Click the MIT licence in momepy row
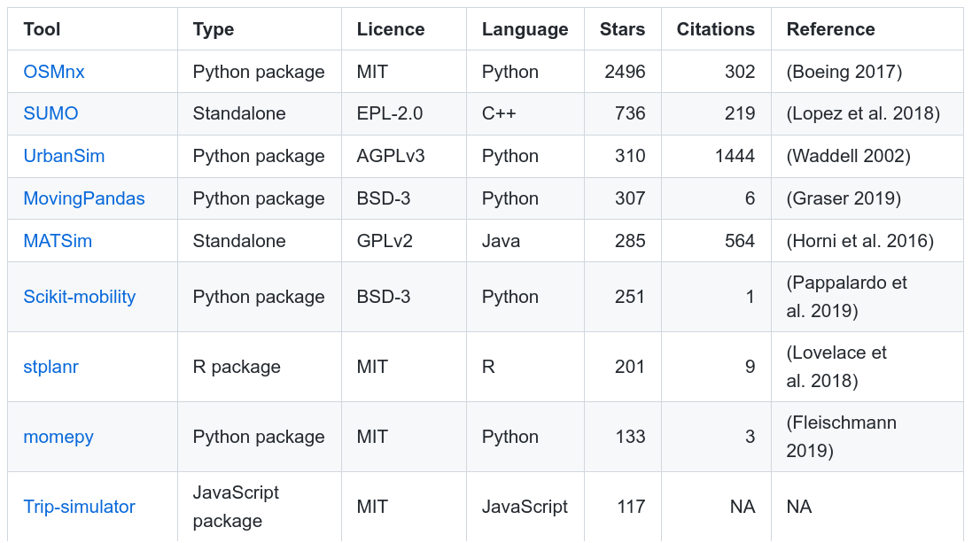This screenshot has height=543, width=980. coord(372,437)
